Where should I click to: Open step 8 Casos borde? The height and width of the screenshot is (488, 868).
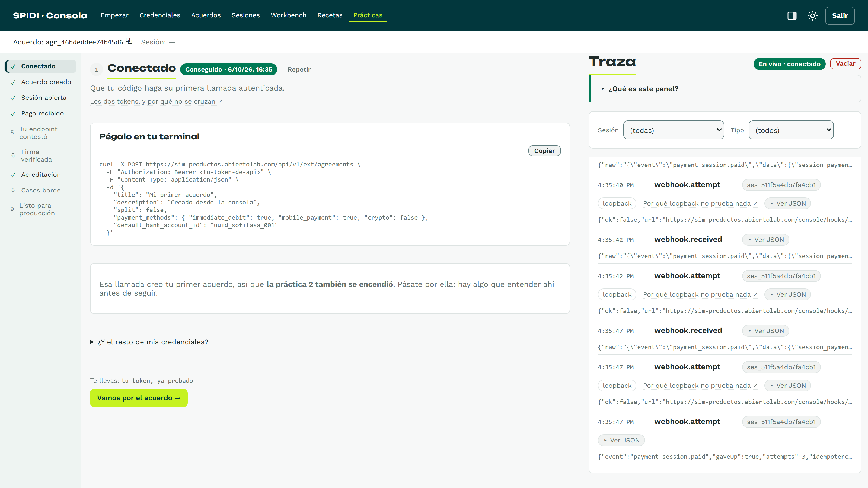click(41, 190)
